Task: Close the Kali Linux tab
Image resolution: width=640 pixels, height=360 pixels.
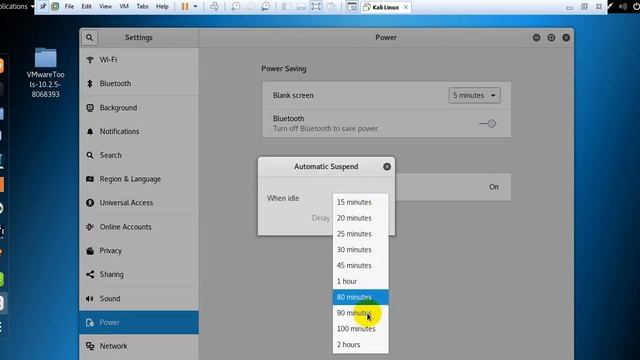Action: pyautogui.click(x=406, y=7)
